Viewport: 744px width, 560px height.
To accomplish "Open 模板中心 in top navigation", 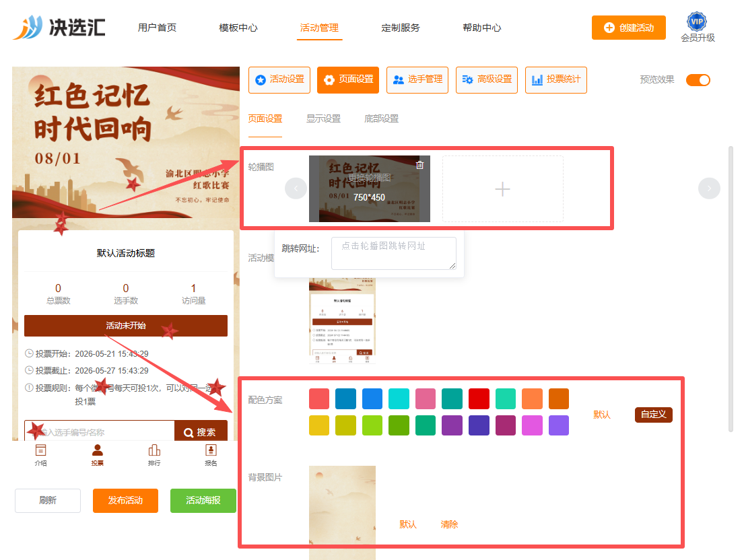I will (x=238, y=28).
